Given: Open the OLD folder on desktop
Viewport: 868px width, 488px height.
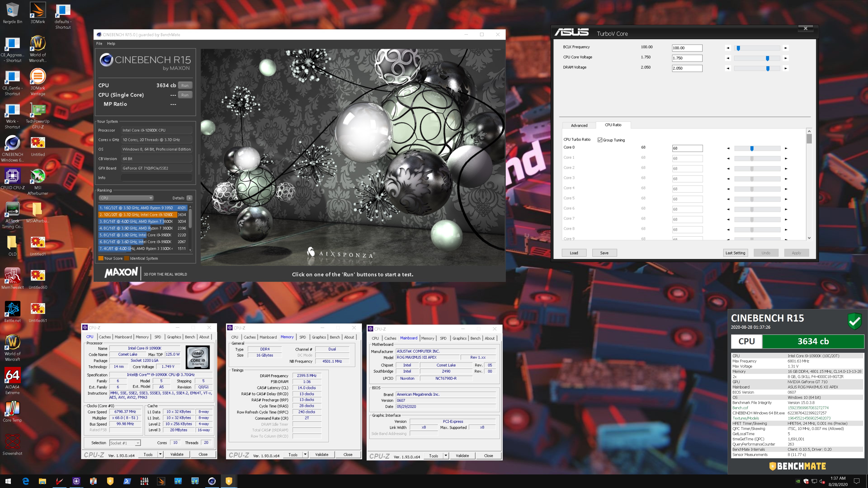Looking at the screenshot, I should (x=12, y=245).
